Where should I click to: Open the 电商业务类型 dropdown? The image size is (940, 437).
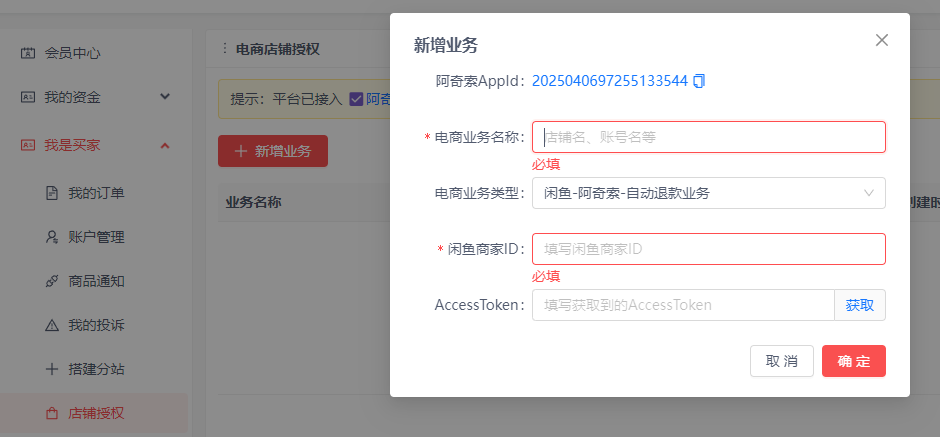(709, 193)
